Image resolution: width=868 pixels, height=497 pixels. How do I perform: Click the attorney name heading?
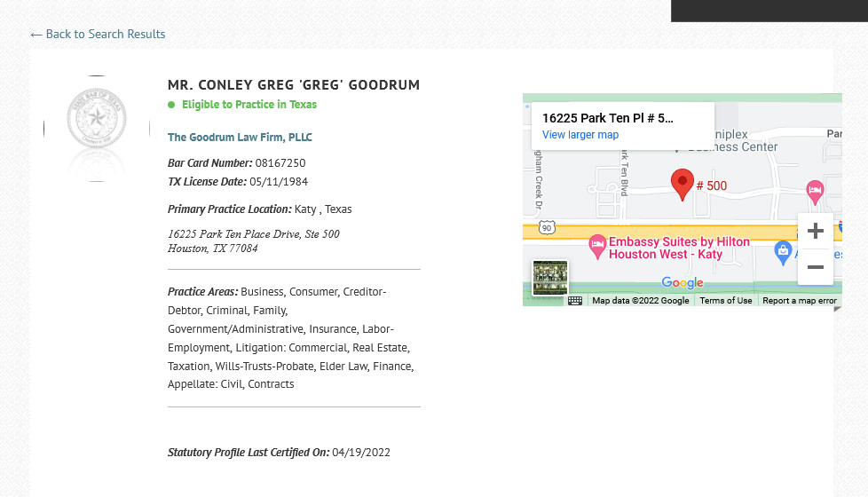(x=294, y=84)
